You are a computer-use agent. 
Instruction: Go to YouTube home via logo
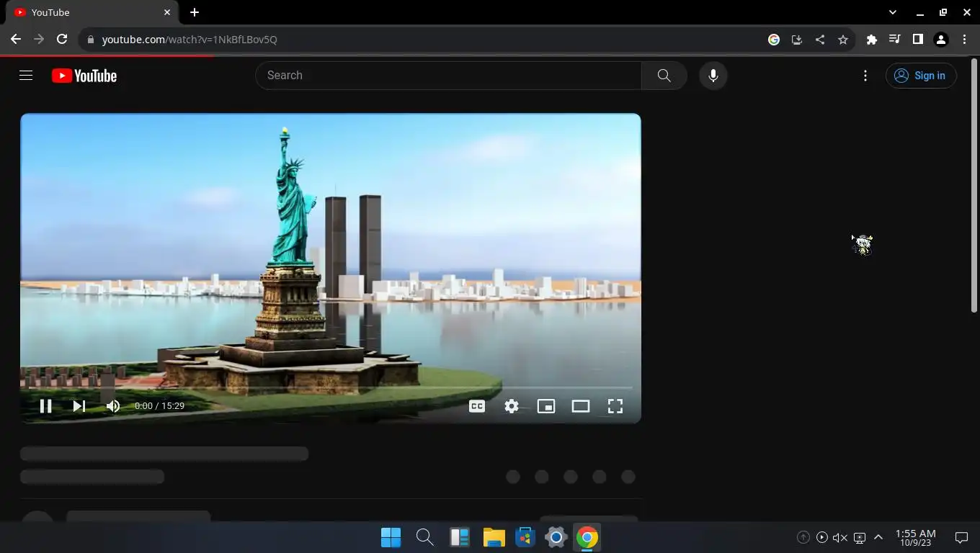(84, 76)
